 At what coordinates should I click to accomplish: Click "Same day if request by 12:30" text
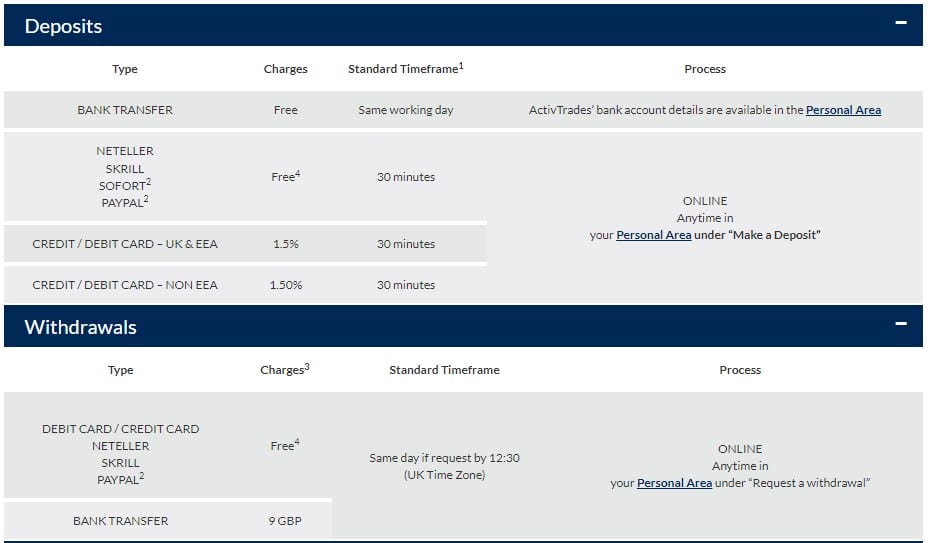444,458
